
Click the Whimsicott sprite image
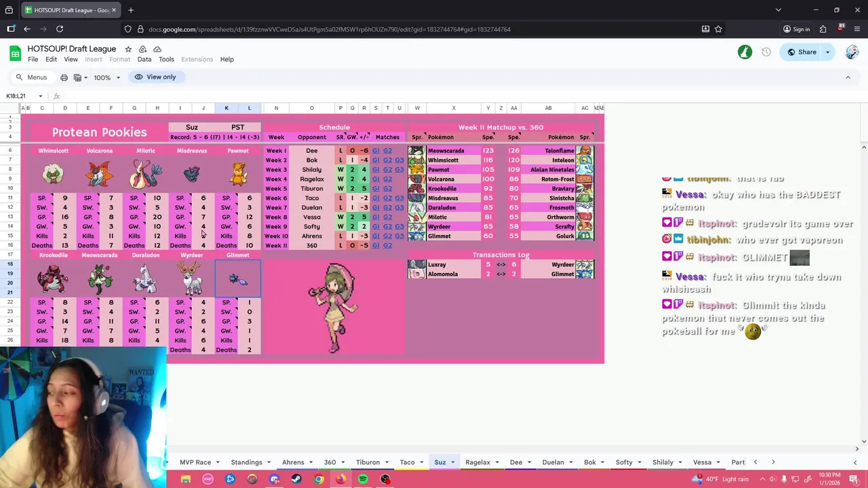coord(53,174)
